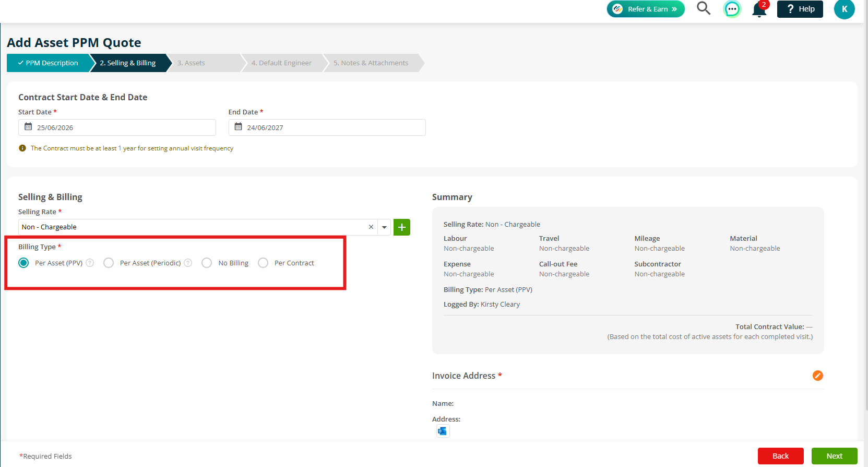Select No Billing option

(x=207, y=263)
